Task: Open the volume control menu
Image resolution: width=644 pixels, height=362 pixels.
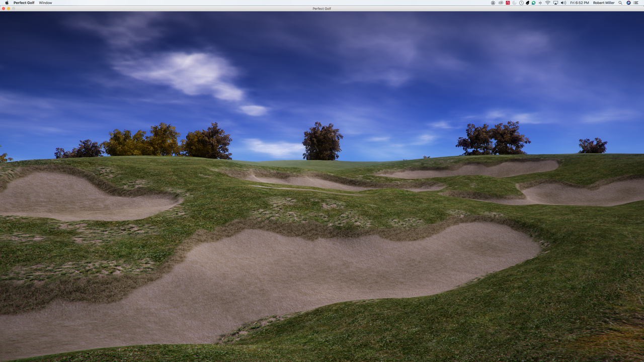Action: [x=563, y=3]
